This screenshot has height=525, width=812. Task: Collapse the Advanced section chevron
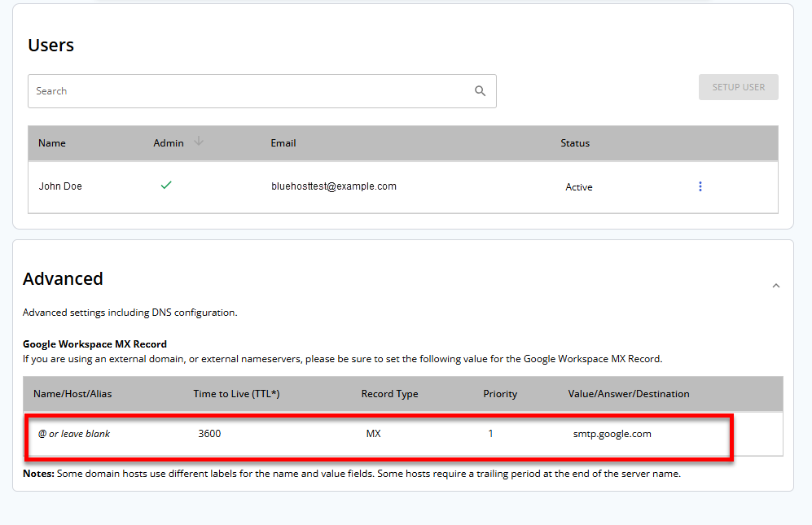(775, 286)
